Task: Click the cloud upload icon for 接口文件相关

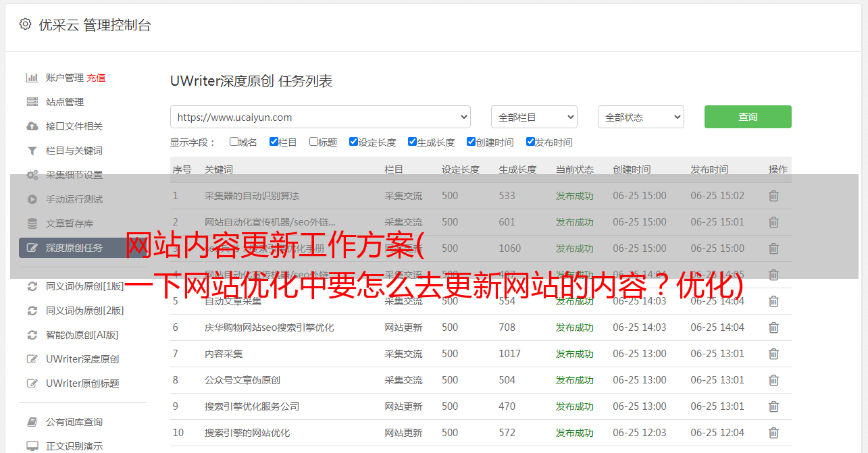Action: (32, 126)
